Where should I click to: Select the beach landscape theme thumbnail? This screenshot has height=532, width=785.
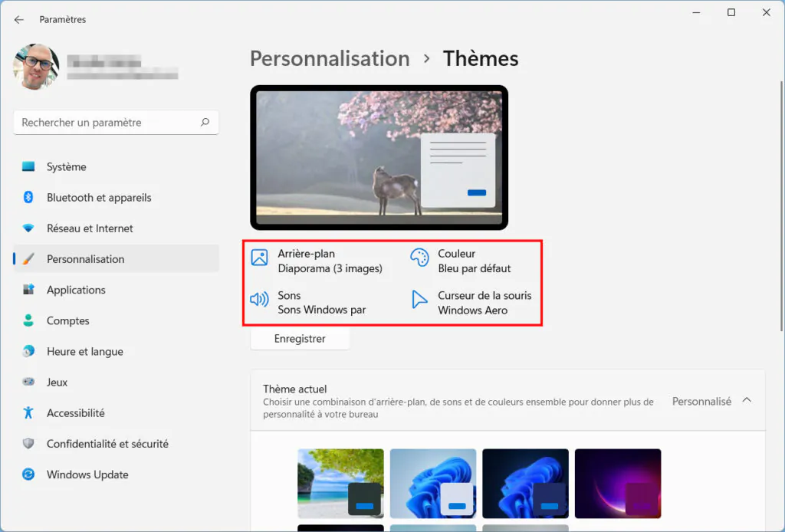[340, 484]
